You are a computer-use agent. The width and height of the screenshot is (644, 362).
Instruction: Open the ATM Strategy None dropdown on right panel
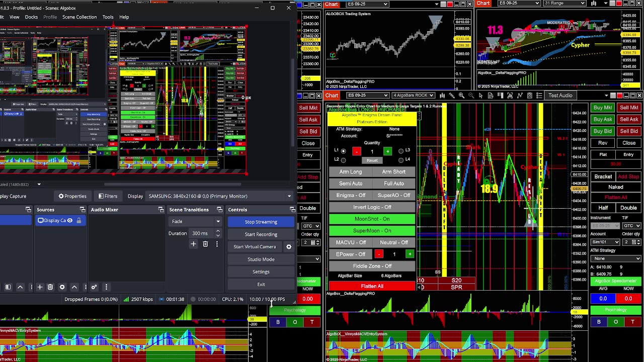point(616,258)
